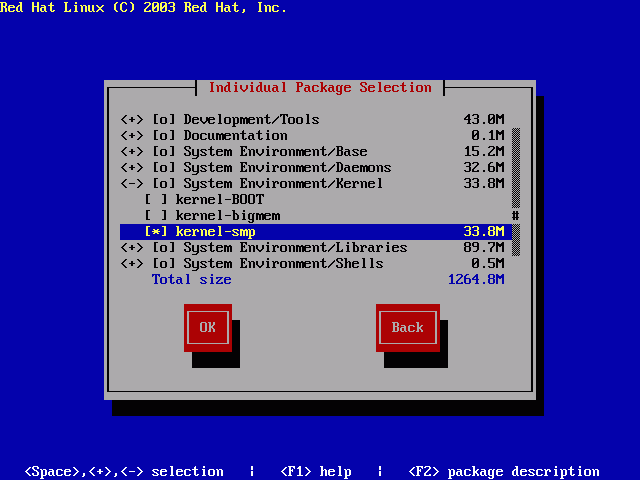Expand the System Environment/Base group

click(x=132, y=151)
